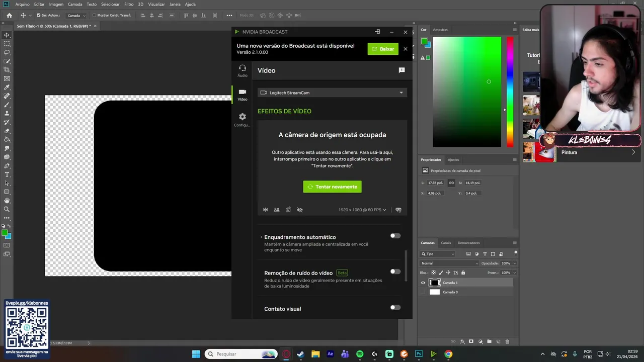Open the Arquivo menu
Screen dimensions: 644x362
(22, 4)
